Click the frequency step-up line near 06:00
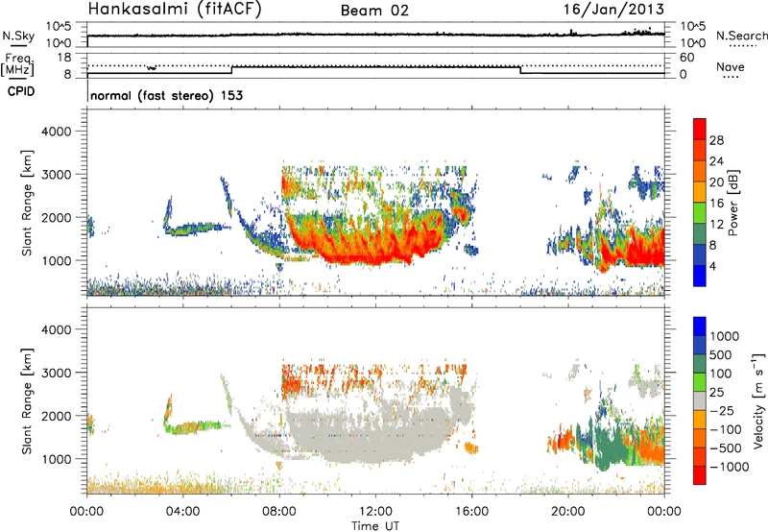768x532 pixels. pyautogui.click(x=231, y=70)
